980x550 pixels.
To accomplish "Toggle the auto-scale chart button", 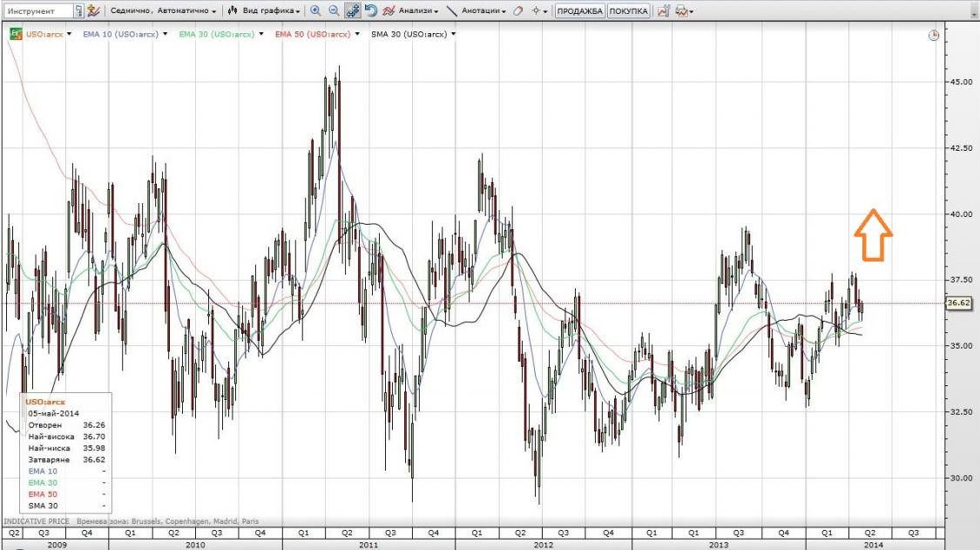I will [353, 10].
